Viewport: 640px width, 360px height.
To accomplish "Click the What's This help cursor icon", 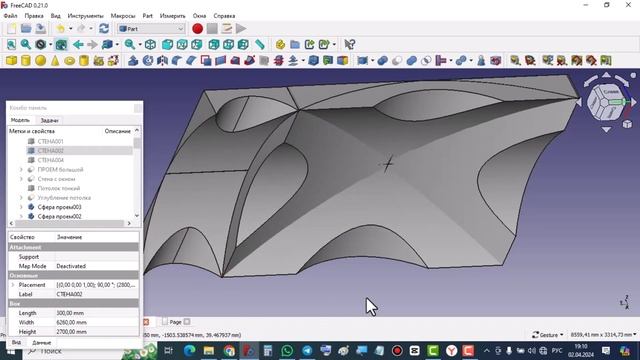I will click(x=349, y=44).
